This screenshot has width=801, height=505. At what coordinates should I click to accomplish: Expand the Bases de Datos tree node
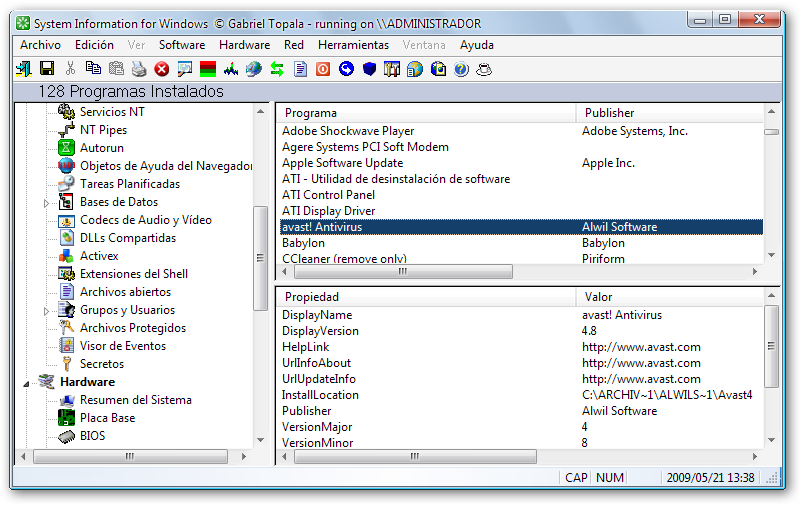pos(46,203)
